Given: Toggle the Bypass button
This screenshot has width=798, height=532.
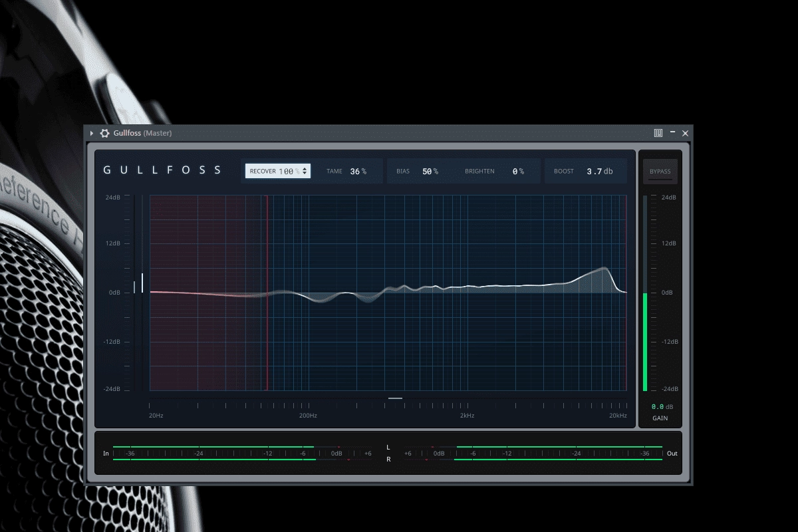Looking at the screenshot, I should tap(660, 172).
